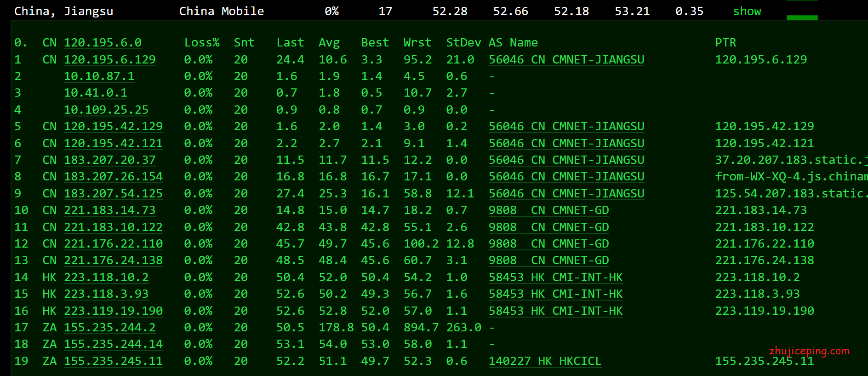Select the 'AS Name' column header

[513, 43]
